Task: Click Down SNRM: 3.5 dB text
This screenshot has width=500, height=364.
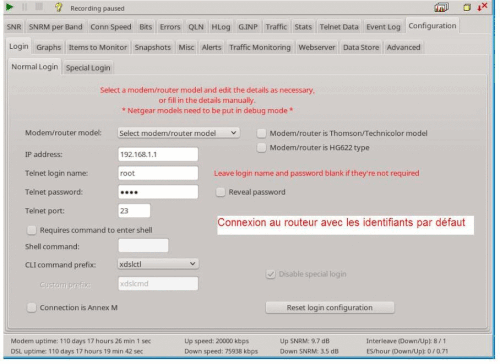Action: click(309, 351)
